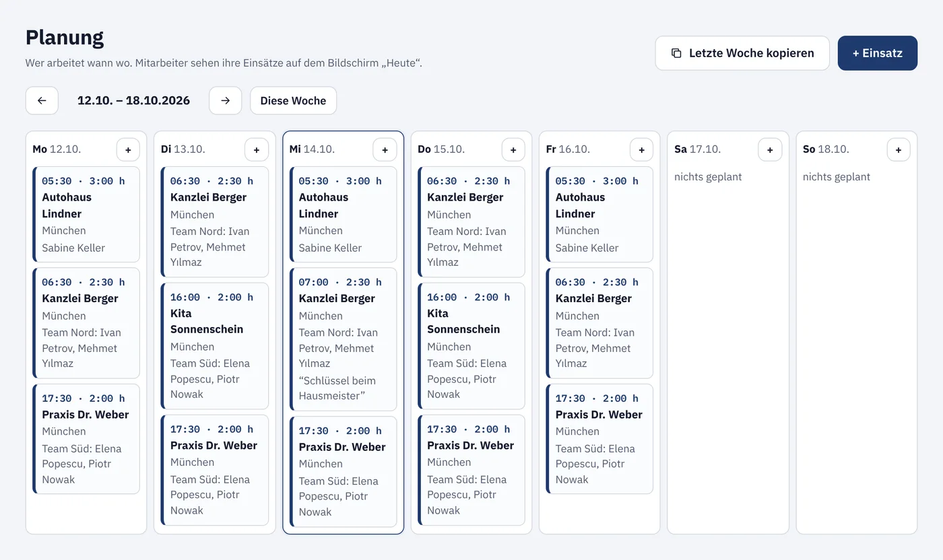Open Thursday's Kanzlei Berger shift card
The width and height of the screenshot is (943, 560).
pyautogui.click(x=471, y=222)
